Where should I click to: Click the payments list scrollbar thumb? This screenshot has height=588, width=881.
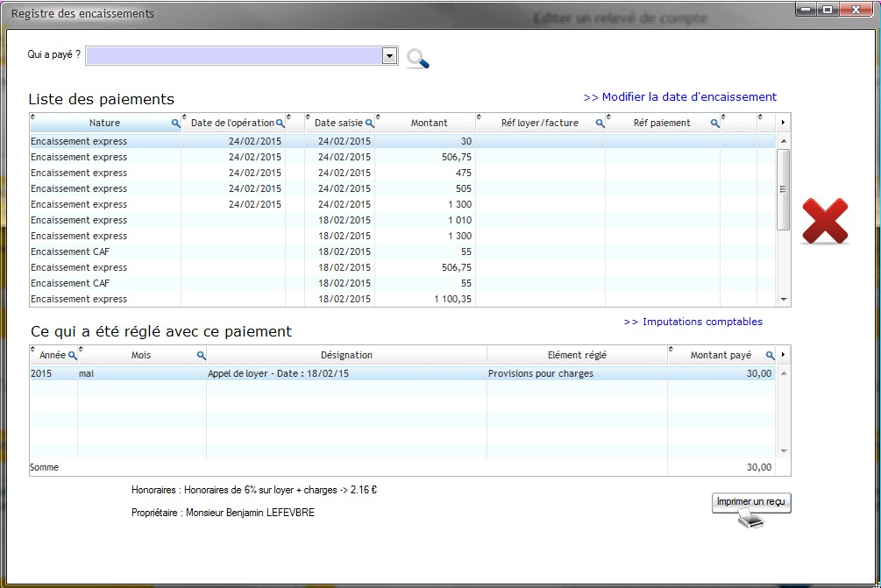coord(784,190)
